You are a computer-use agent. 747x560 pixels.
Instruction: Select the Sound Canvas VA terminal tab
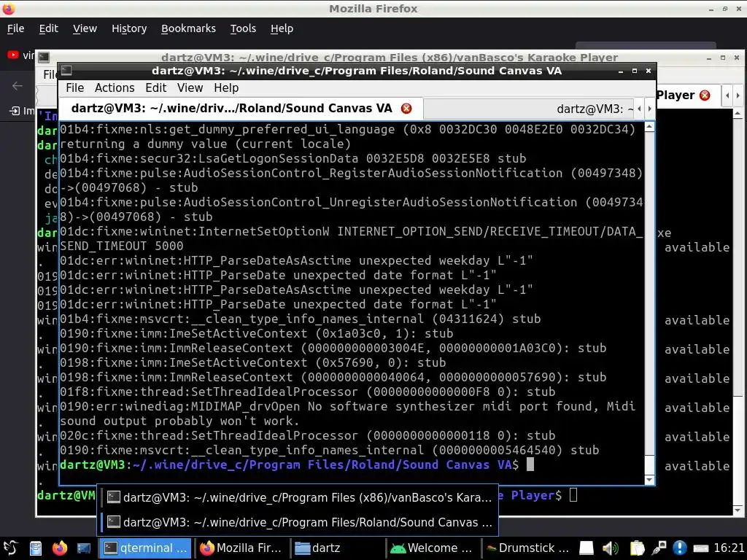[x=231, y=109]
